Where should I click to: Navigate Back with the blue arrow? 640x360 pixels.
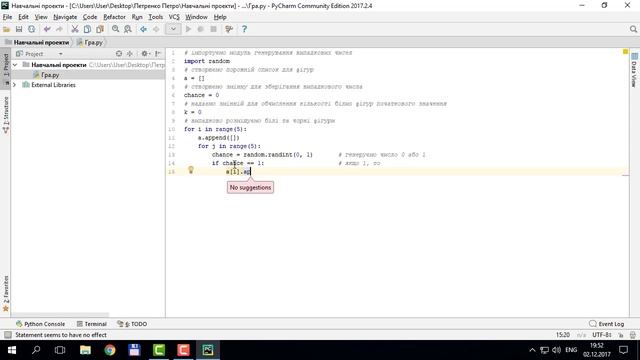click(x=143, y=29)
